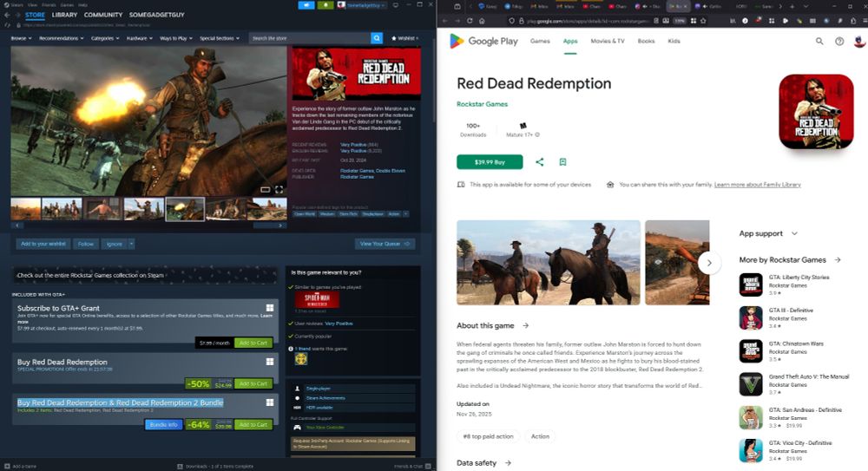Image resolution: width=868 pixels, height=471 pixels.
Task: Click Follow button on Steam page
Action: pyautogui.click(x=86, y=244)
